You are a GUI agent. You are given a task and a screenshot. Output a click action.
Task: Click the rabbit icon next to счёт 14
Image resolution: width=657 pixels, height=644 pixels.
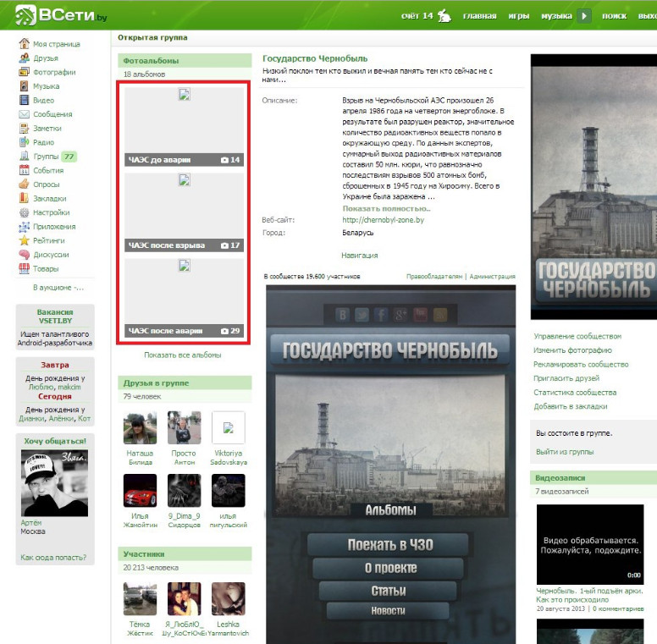tap(444, 15)
